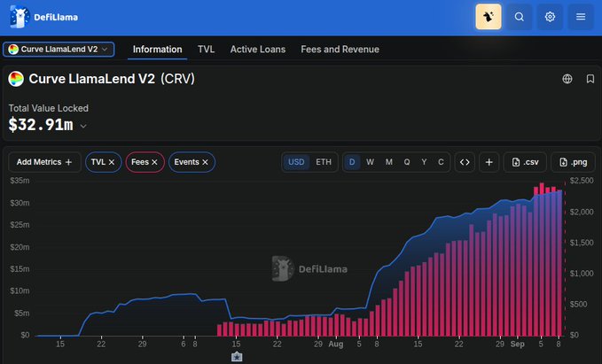Open the llama AI button in header
602x364 pixels.
tap(489, 17)
